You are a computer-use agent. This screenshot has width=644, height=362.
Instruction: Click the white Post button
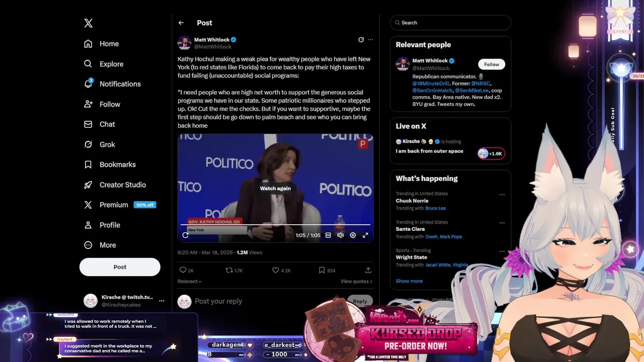click(120, 267)
